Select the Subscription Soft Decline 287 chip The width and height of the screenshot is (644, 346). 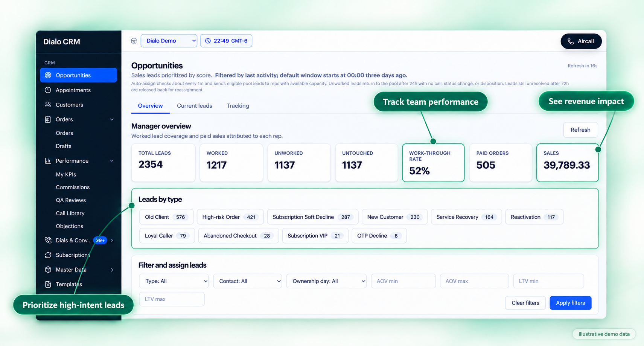coord(312,217)
